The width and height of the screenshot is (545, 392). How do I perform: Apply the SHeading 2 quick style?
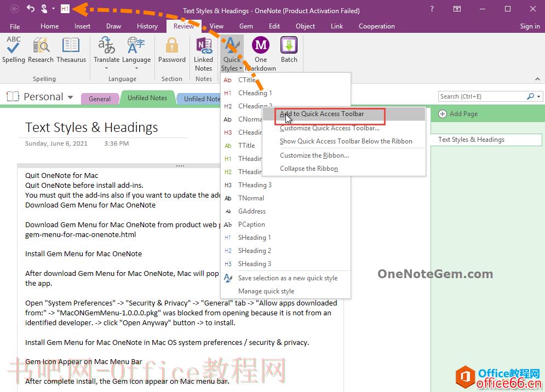[285, 251]
